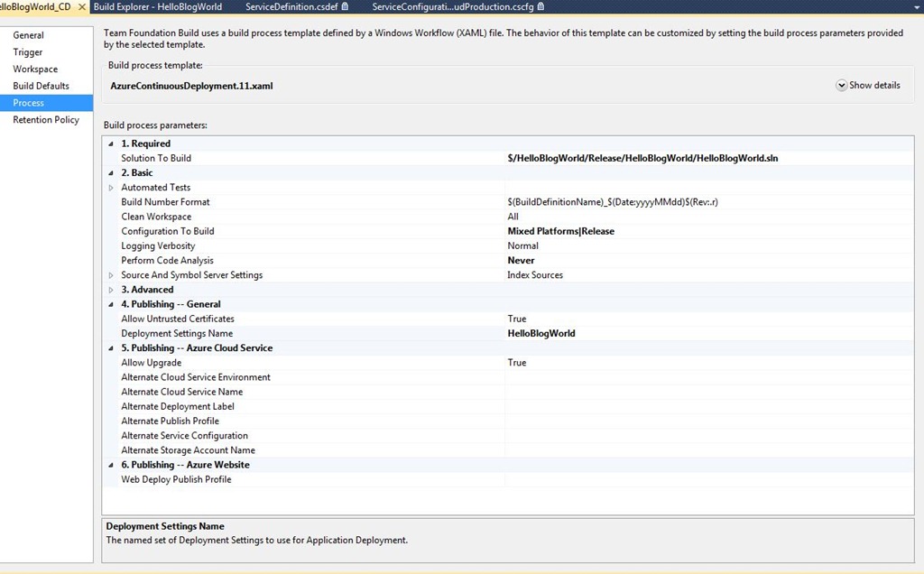924x574 pixels.
Task: Select Alternate Cloud Service Name row
Action: tap(181, 392)
